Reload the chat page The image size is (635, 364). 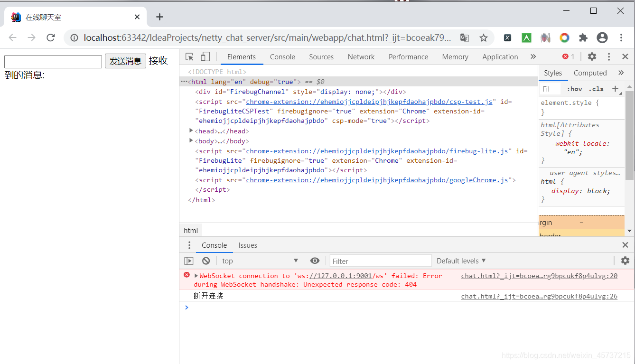(51, 37)
